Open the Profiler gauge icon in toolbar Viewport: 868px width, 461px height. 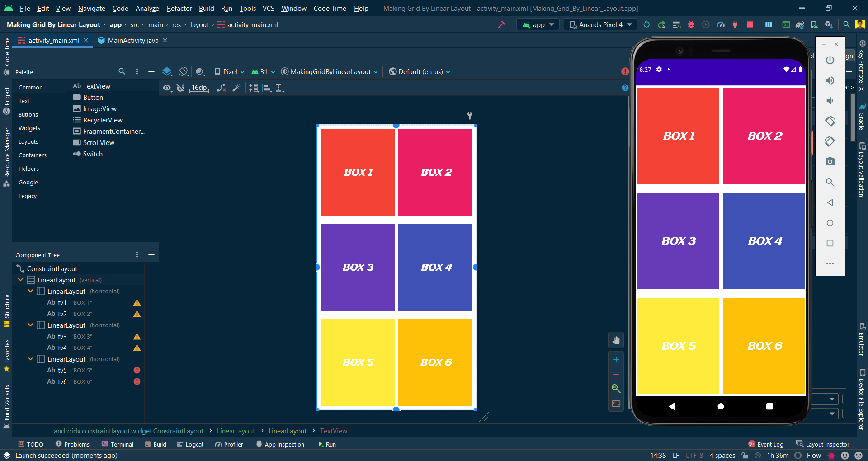coord(721,24)
